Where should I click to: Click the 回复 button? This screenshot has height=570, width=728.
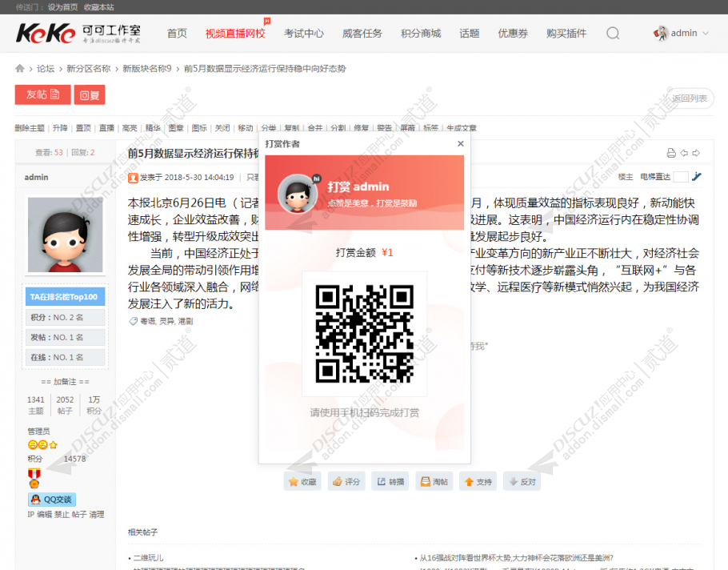(90, 94)
